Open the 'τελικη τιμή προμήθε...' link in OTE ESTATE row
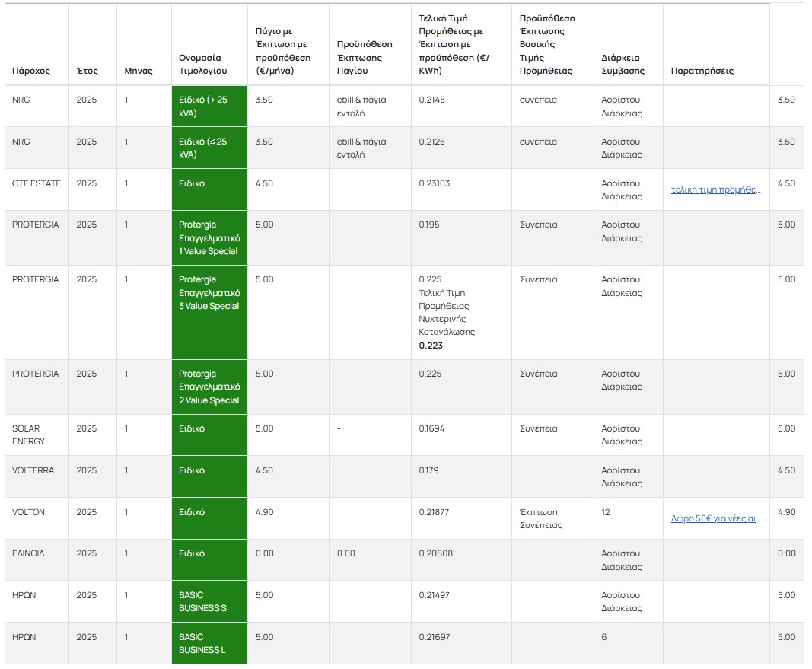 [x=715, y=190]
